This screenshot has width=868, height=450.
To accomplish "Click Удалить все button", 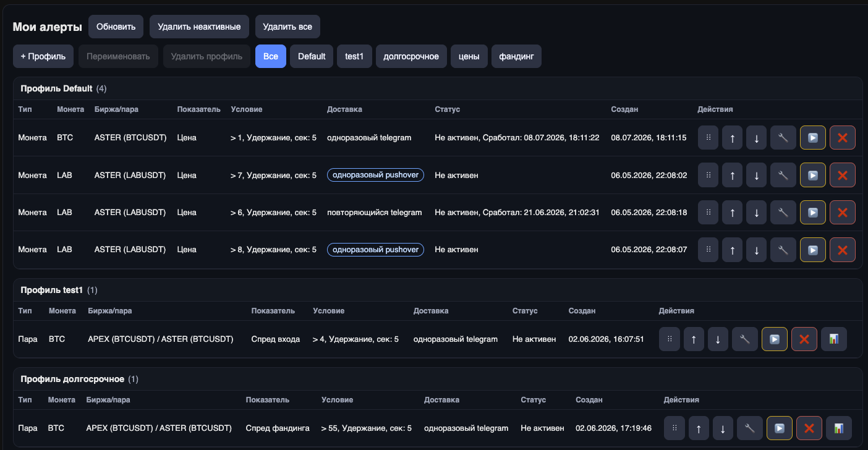I will click(287, 27).
